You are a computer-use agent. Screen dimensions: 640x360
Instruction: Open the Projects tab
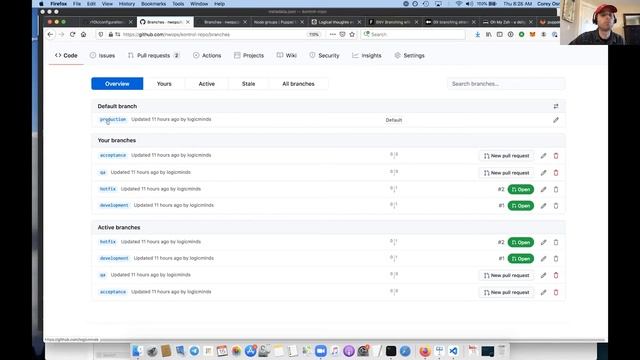[x=249, y=56]
